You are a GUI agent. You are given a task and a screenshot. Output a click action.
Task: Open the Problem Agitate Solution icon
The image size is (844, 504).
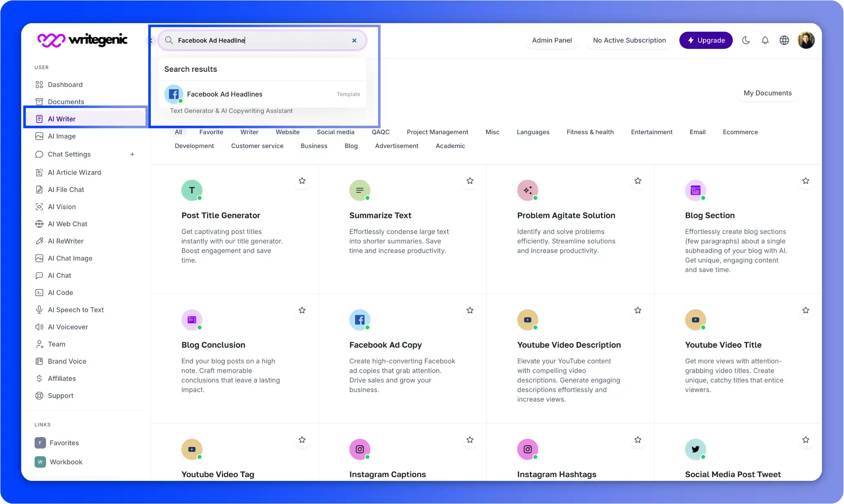[x=528, y=190]
